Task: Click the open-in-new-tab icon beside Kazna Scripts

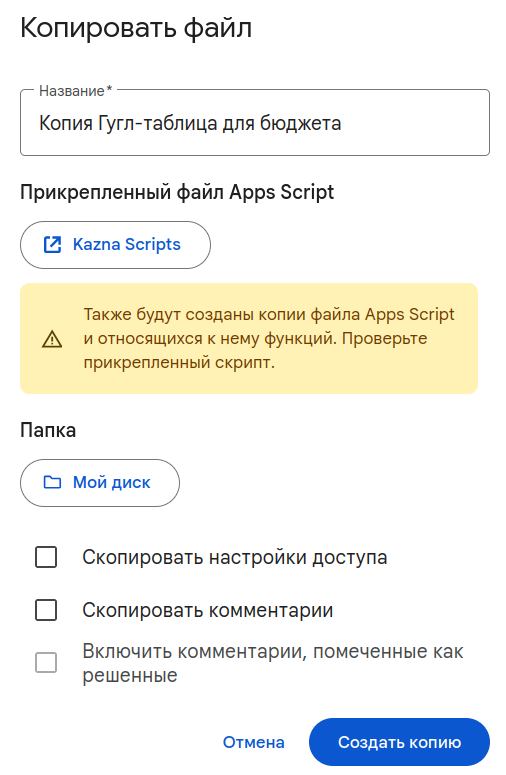Action: pos(52,245)
